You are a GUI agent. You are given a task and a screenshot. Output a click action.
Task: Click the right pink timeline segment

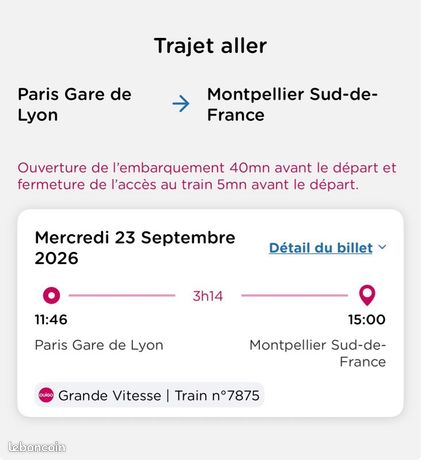295,295
